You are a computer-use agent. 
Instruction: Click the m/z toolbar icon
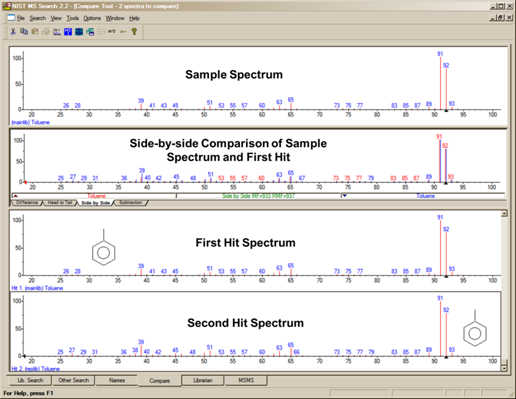112,32
